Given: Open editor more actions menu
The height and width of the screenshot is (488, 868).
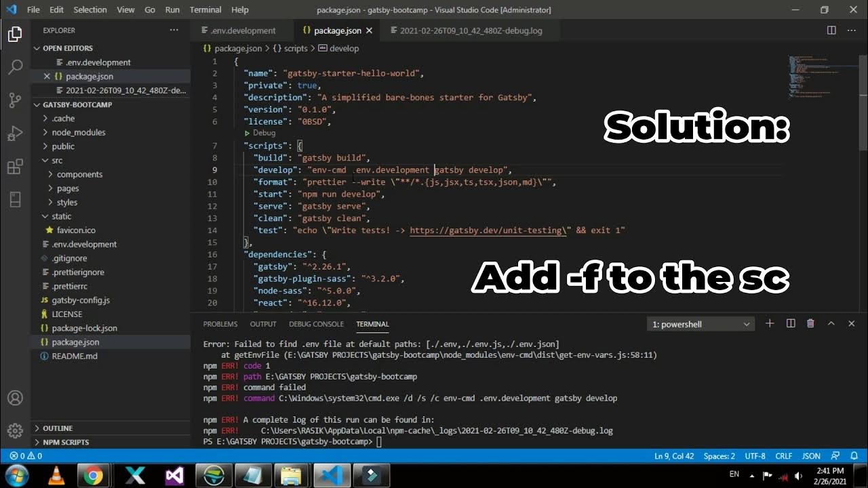Looking at the screenshot, I should [x=852, y=30].
